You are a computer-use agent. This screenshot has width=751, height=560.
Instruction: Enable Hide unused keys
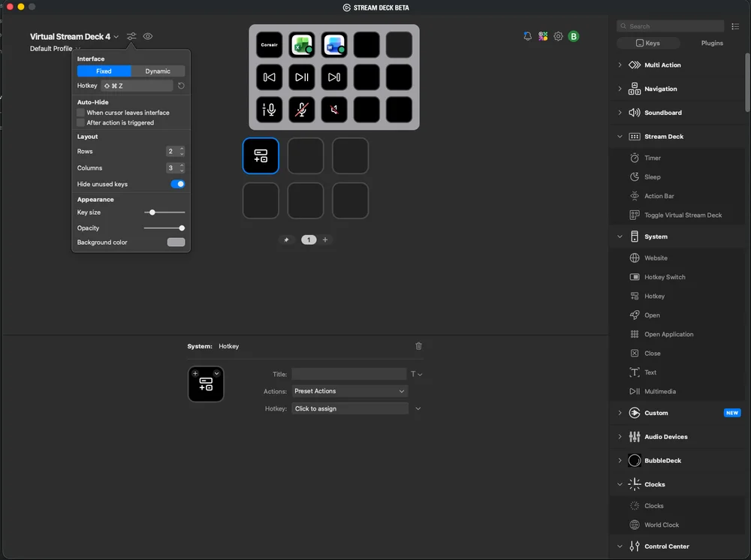click(x=178, y=184)
